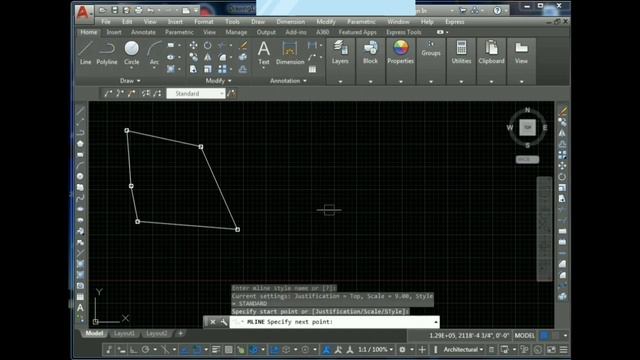
Task: Open the Express menu
Action: [x=455, y=22]
